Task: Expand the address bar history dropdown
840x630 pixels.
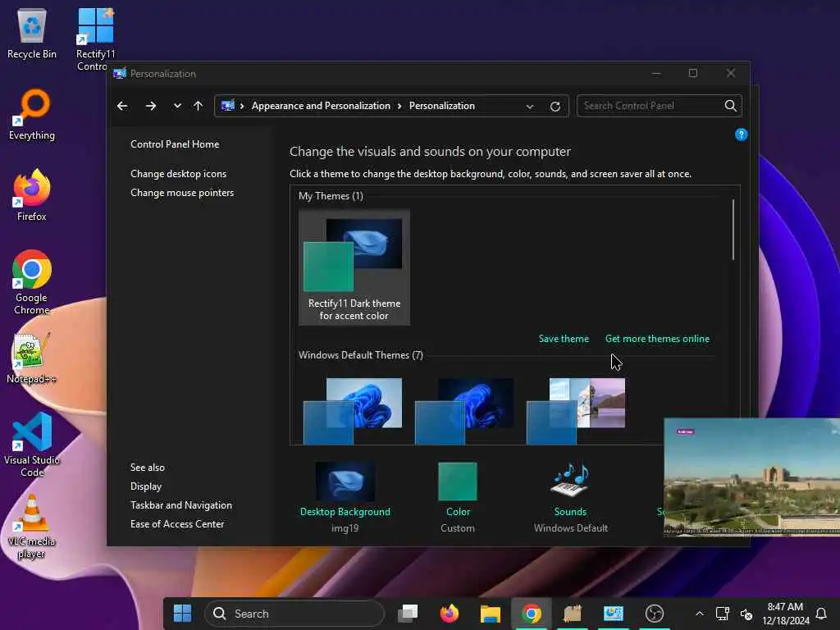Action: click(x=530, y=106)
